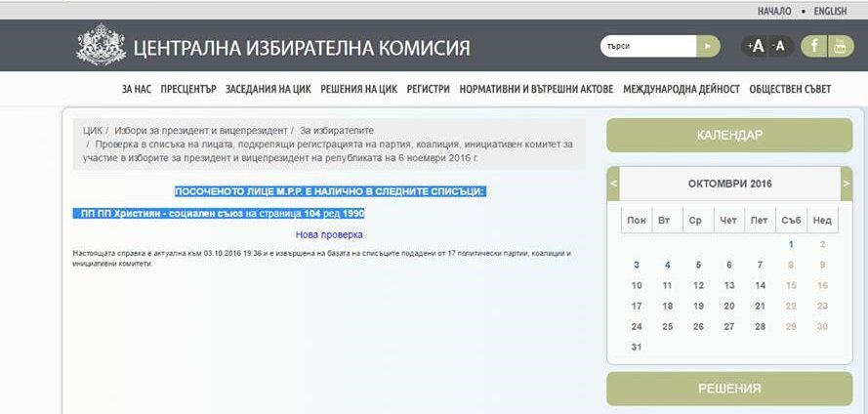Click the Нова проверка link
Viewport: 868px width, 414px height.
pos(329,234)
